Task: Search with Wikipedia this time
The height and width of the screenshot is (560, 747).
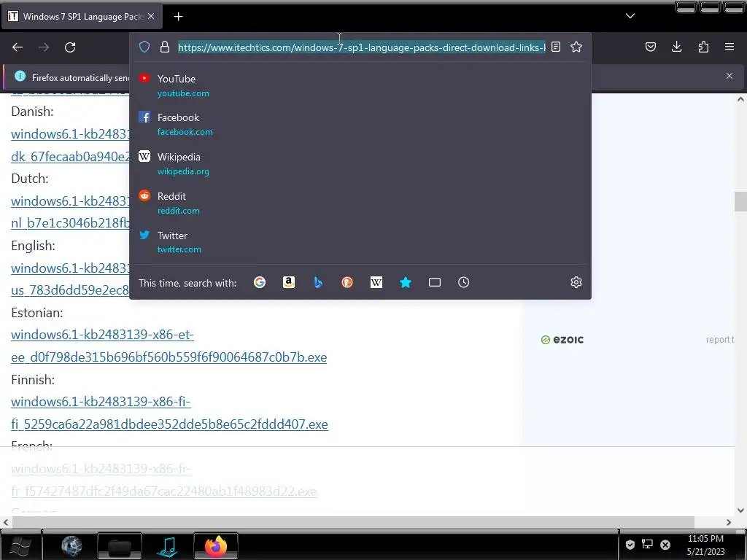Action: click(x=376, y=282)
